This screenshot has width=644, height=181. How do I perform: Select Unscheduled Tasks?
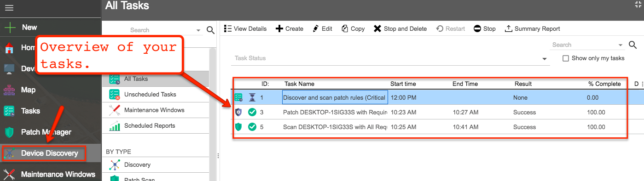point(156,94)
